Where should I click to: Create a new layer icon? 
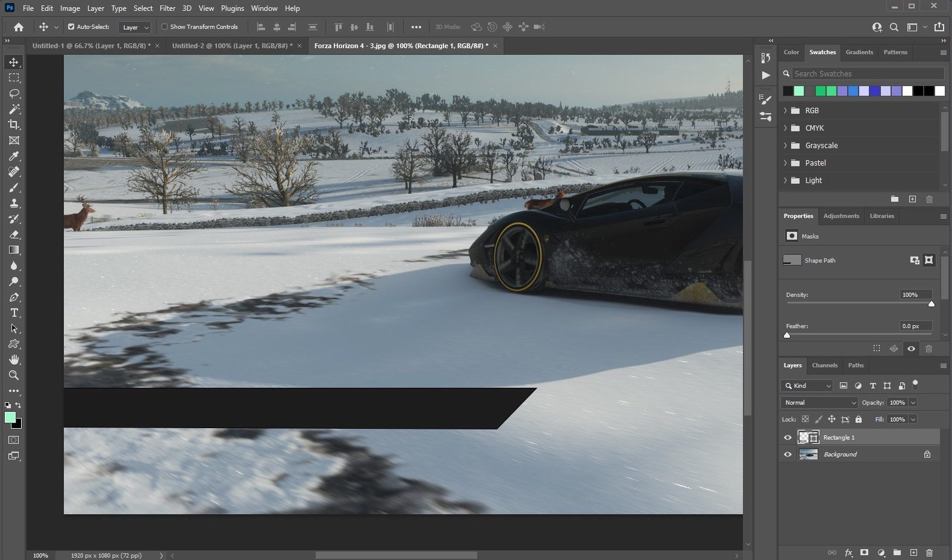913,552
